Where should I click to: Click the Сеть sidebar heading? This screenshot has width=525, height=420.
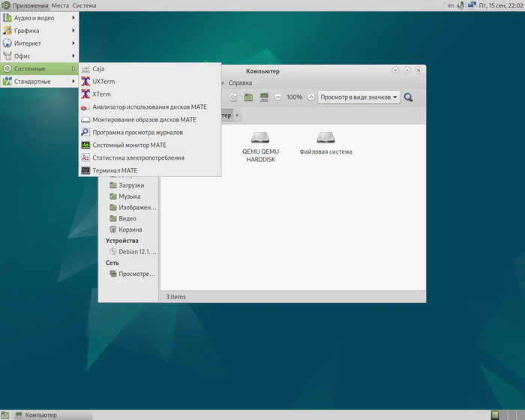112,262
